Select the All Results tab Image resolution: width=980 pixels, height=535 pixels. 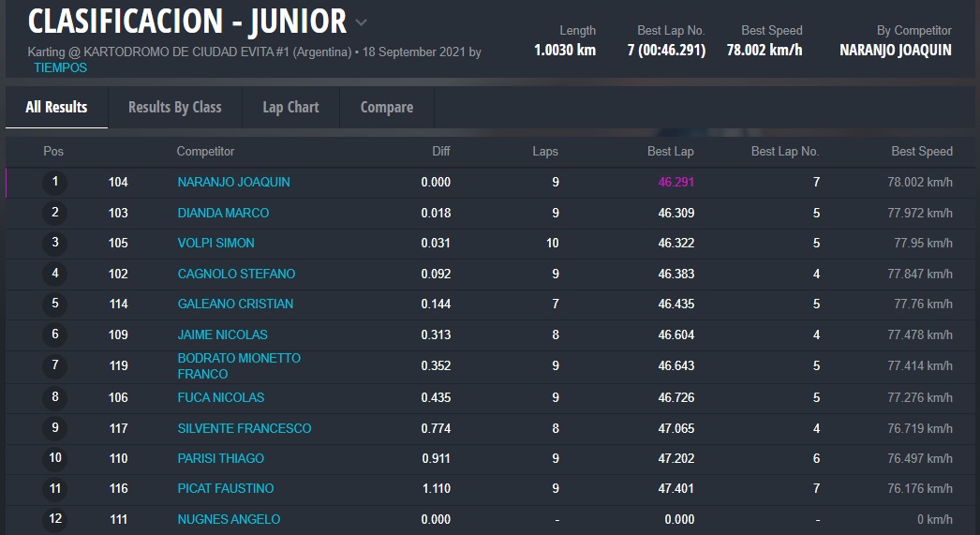(x=56, y=107)
